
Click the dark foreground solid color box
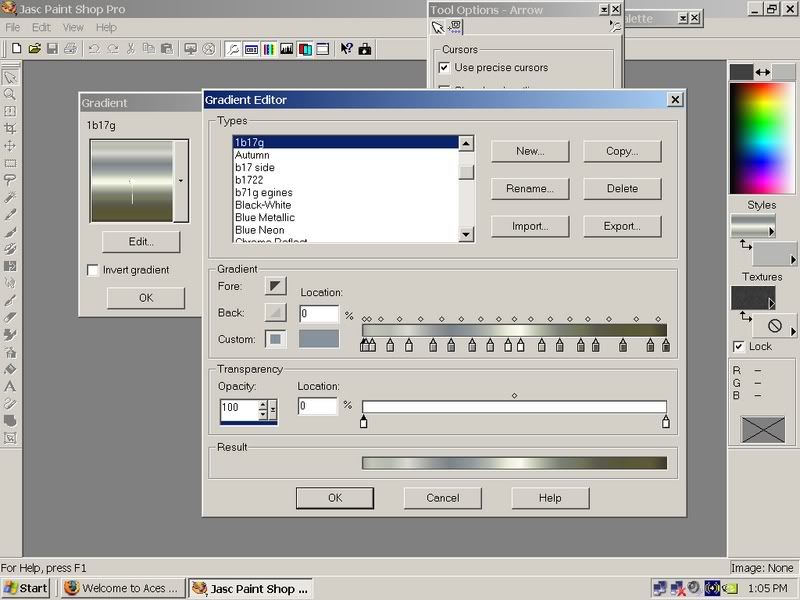741,72
